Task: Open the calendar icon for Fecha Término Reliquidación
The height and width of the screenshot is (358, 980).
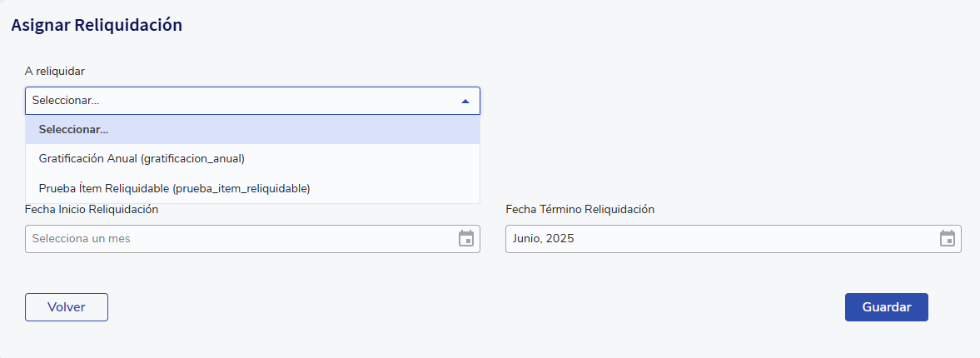Action: (x=948, y=239)
